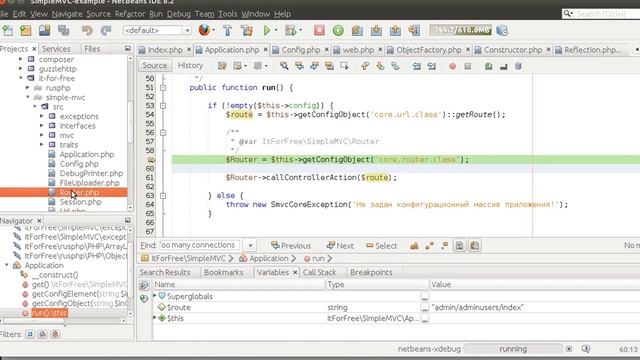Click the Firefox browser icon in toolbar

204,30
